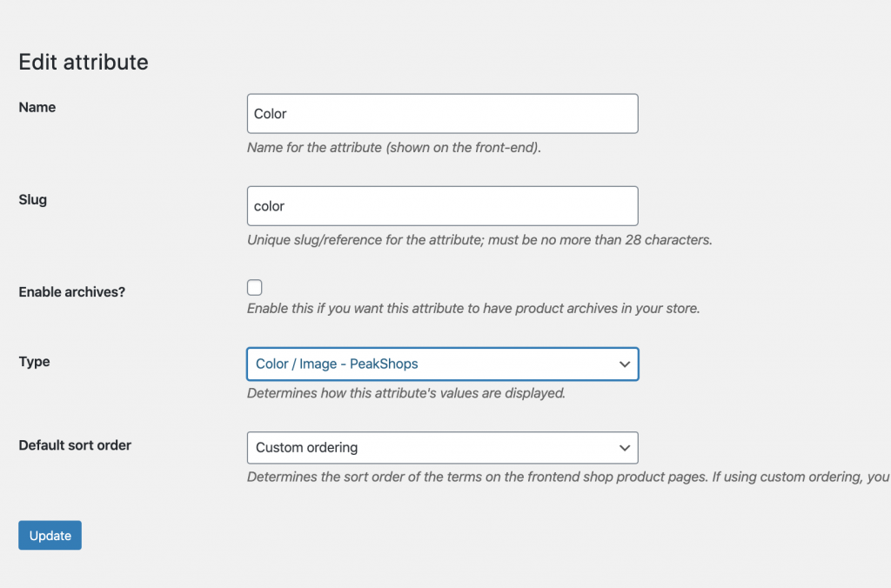The image size is (891, 588).
Task: Click the sort order description text
Action: 569,478
